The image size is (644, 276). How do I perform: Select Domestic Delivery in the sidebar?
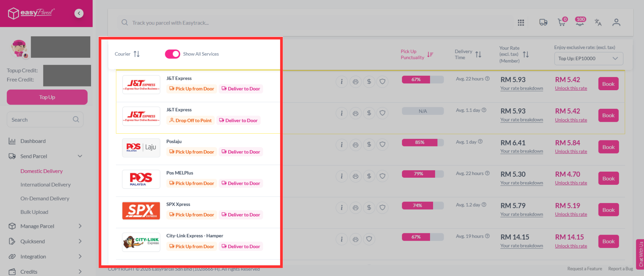(x=41, y=171)
